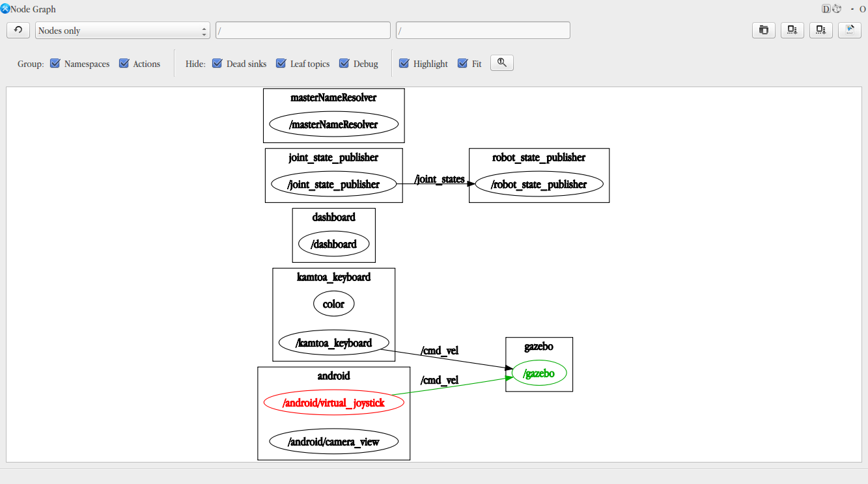Toggle the Leaf topics checkbox
This screenshot has height=484, width=868.
coord(281,63)
